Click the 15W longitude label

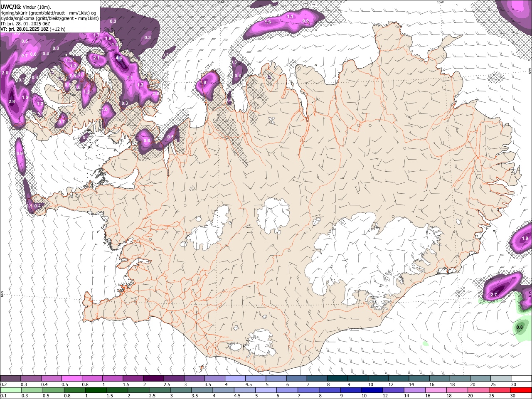[x=440, y=2]
